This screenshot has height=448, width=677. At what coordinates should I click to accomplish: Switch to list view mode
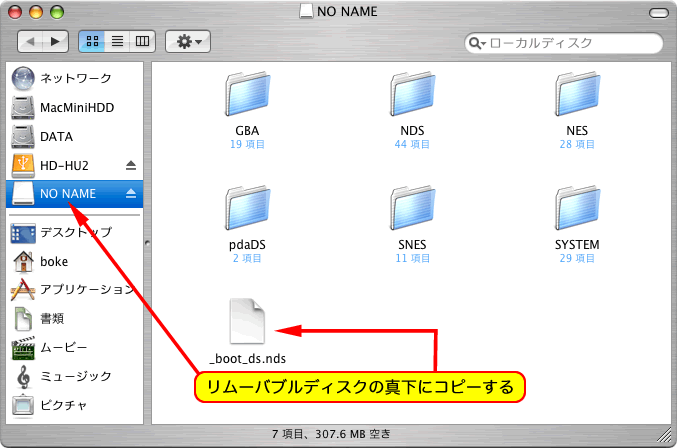[117, 41]
